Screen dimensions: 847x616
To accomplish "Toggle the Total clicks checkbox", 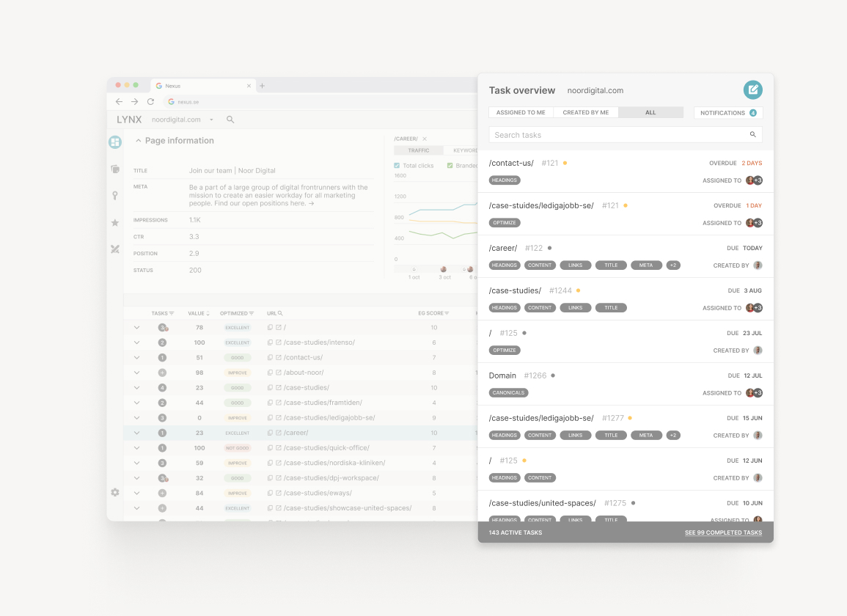I will pos(397,166).
